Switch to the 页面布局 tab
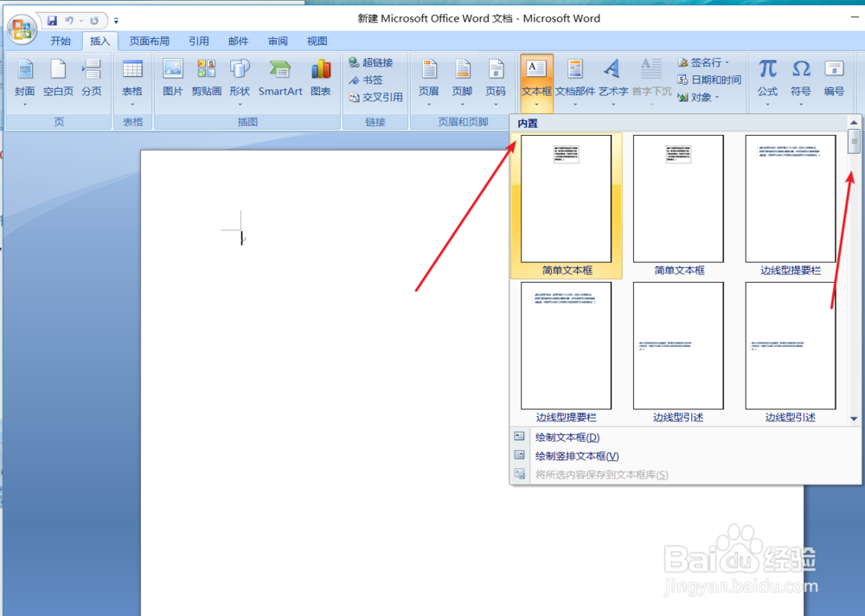The width and height of the screenshot is (865, 616). pyautogui.click(x=147, y=40)
